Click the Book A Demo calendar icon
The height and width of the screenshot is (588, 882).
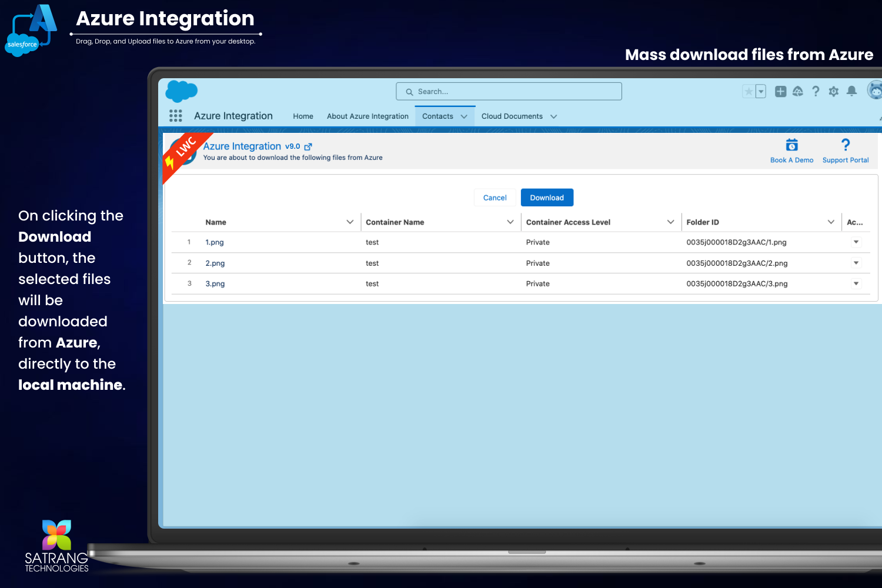(792, 145)
